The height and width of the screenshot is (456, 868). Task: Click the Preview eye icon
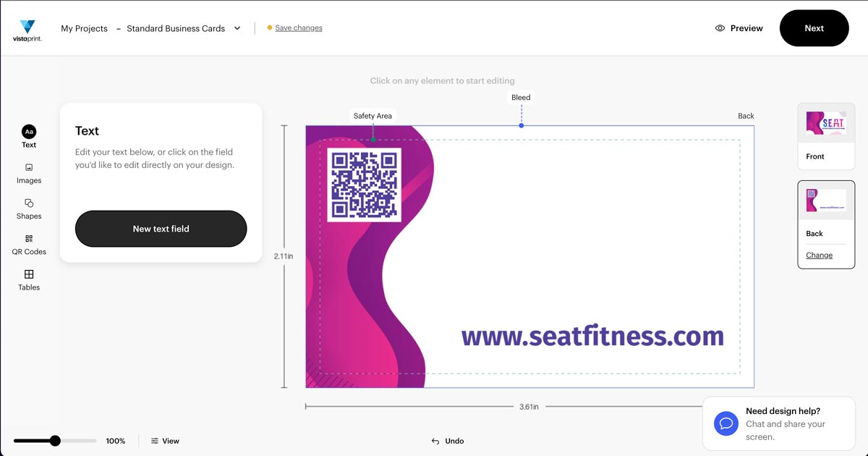(720, 28)
